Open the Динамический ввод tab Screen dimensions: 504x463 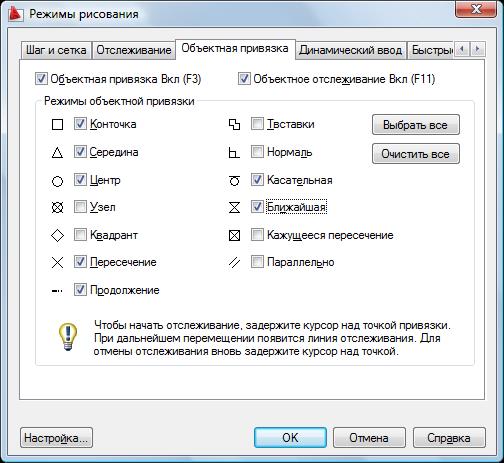(x=350, y=50)
